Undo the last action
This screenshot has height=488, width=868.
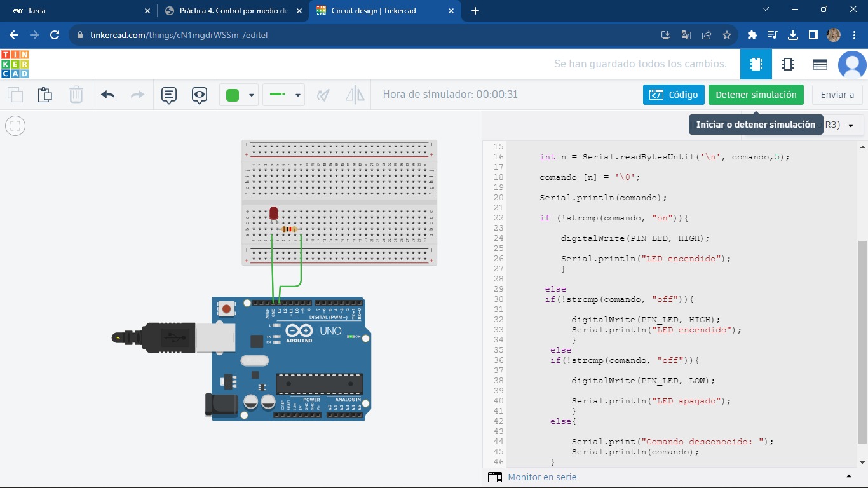coord(107,95)
